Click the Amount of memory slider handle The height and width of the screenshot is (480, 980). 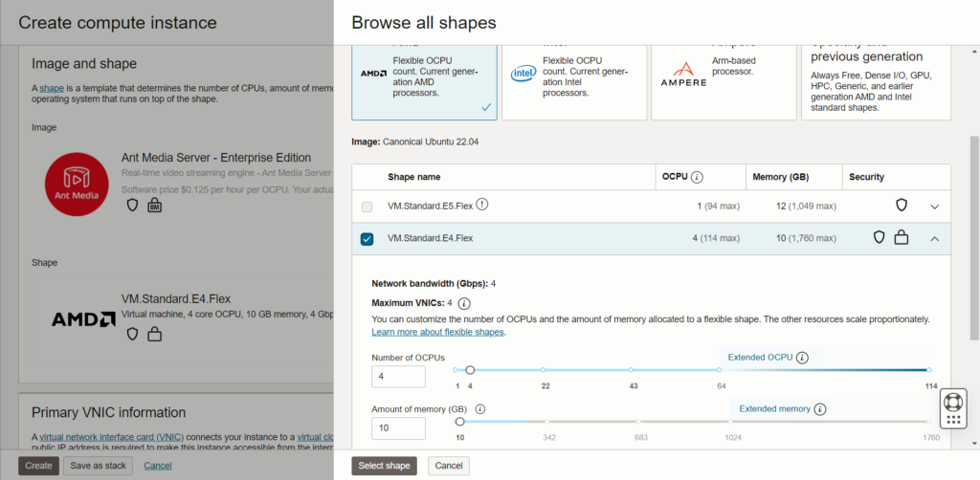click(x=459, y=422)
